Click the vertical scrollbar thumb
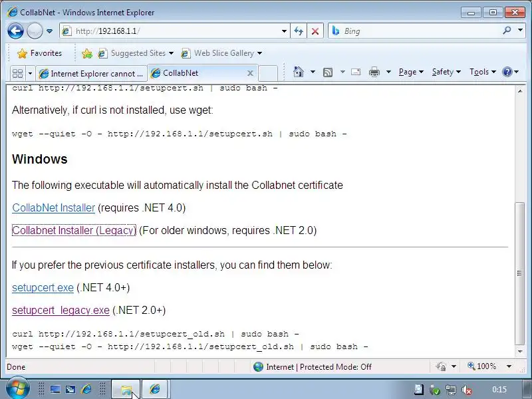This screenshot has width=532, height=399. click(x=520, y=273)
